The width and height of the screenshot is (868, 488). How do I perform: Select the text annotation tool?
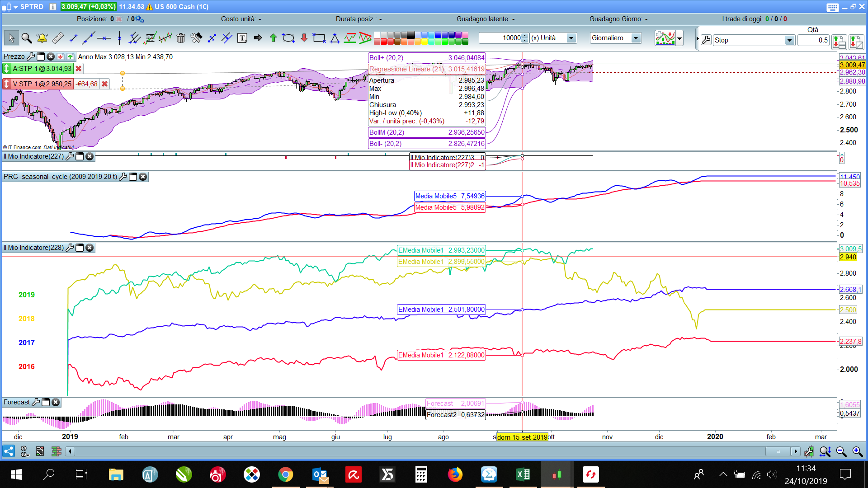242,38
